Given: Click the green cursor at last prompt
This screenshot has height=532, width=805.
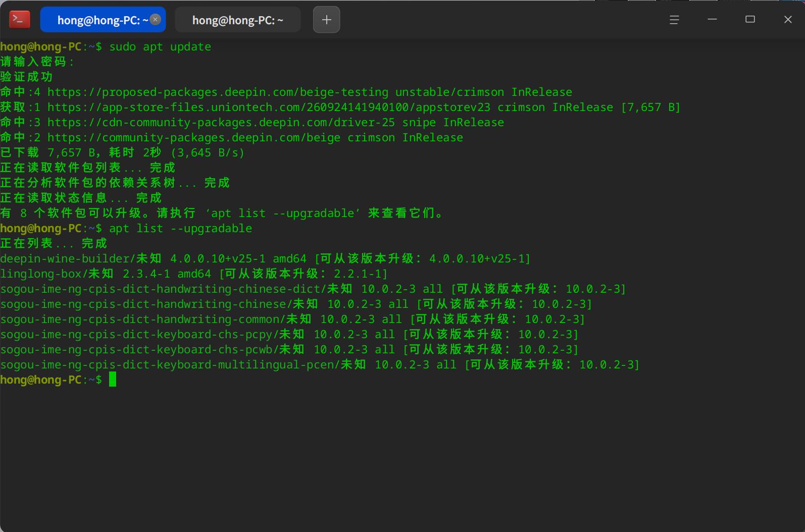Looking at the screenshot, I should pyautogui.click(x=113, y=380).
